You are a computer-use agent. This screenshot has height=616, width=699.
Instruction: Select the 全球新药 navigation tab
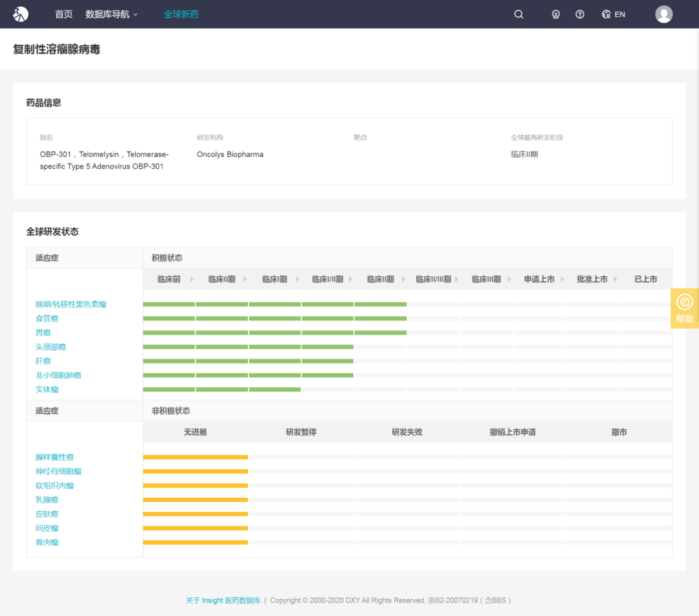coord(181,14)
